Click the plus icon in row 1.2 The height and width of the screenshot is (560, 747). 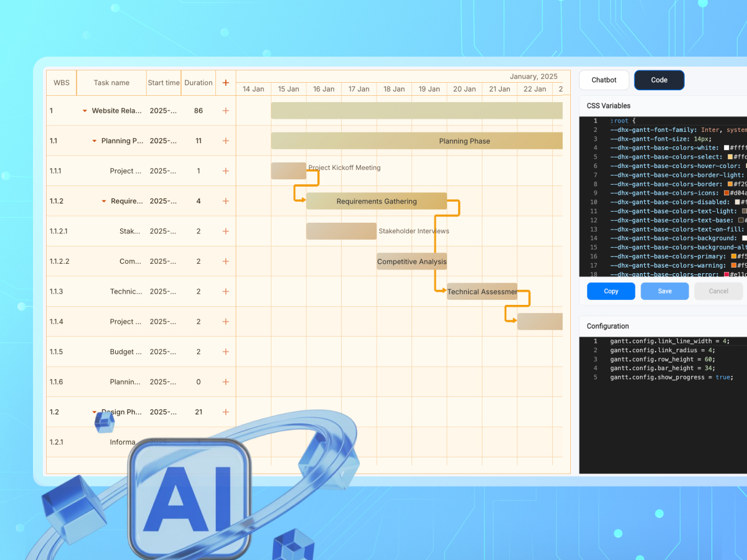click(x=225, y=412)
